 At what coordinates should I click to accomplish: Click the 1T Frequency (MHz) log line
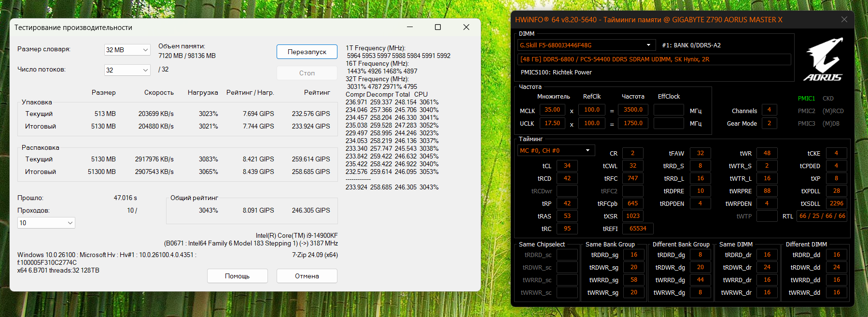click(376, 48)
